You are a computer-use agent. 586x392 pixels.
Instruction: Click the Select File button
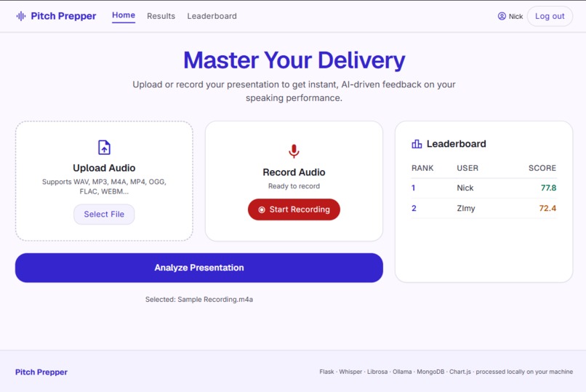tap(104, 214)
